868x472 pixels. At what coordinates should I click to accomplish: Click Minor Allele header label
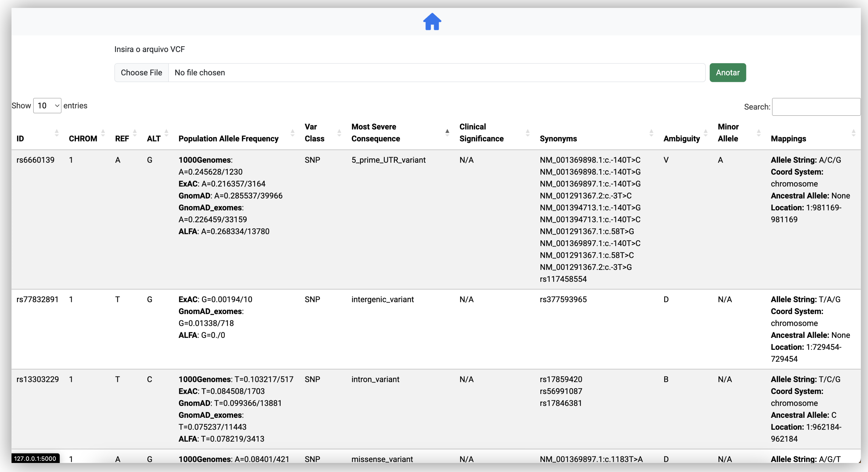coord(728,133)
